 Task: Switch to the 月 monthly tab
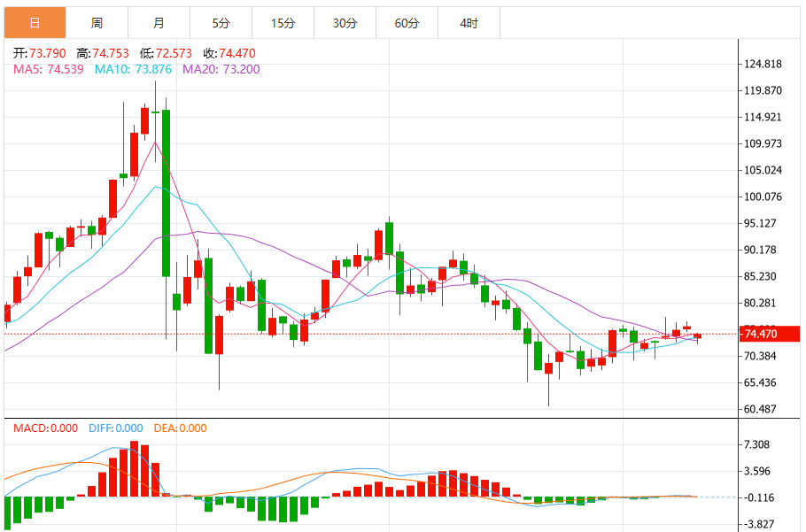coord(159,23)
